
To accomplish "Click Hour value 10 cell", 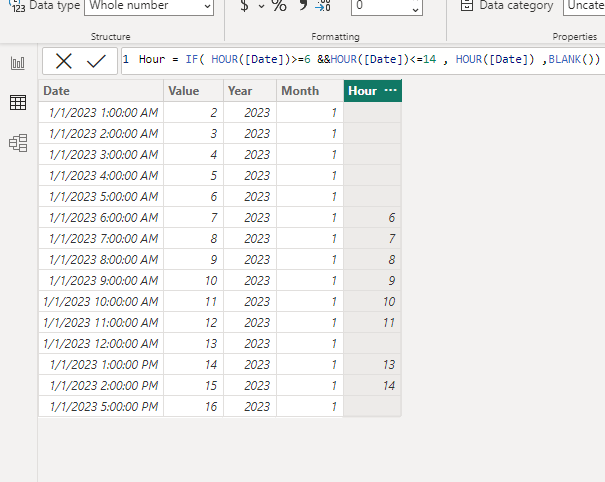I will 372,301.
